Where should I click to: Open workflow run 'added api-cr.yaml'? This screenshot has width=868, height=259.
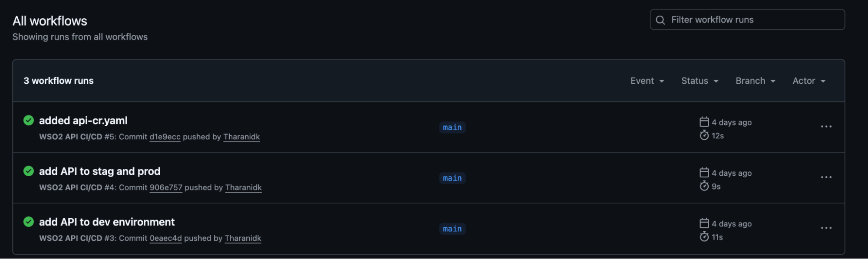83,120
